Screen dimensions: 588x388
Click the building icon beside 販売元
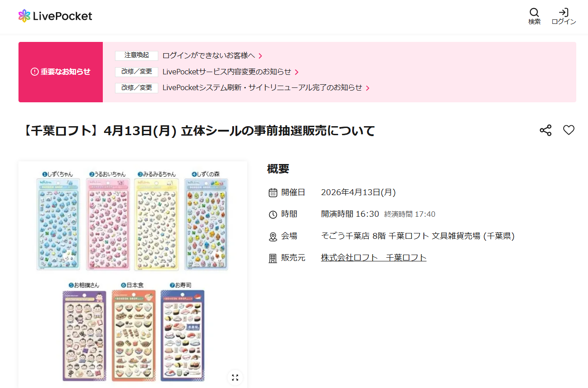tap(273, 258)
